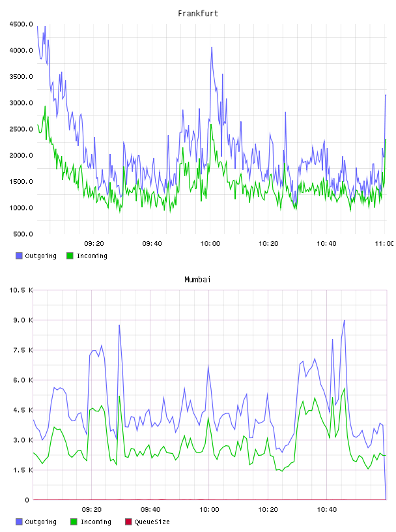Click the 09:40 time label on Frankfurt chart
396x532 pixels.
pos(152,244)
